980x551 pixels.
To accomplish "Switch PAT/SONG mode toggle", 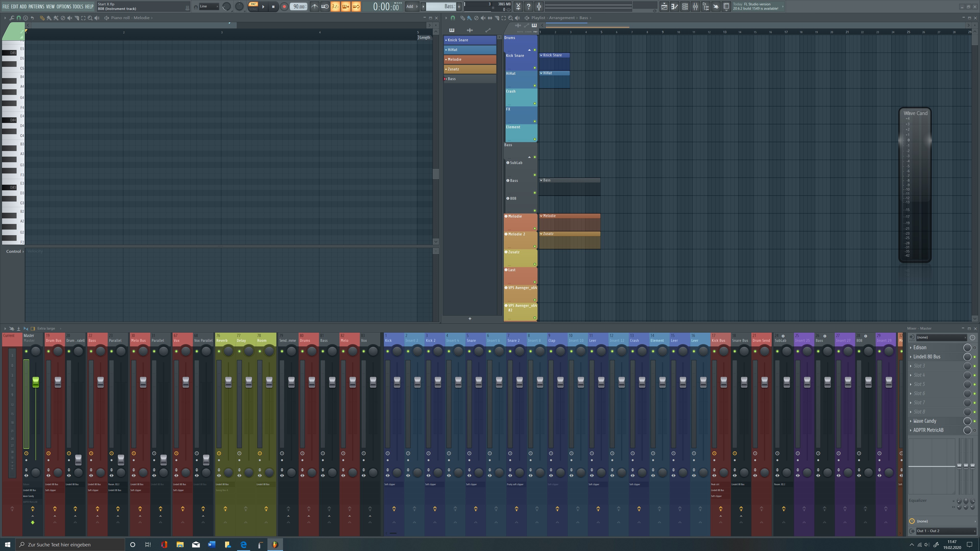I will point(253,6).
